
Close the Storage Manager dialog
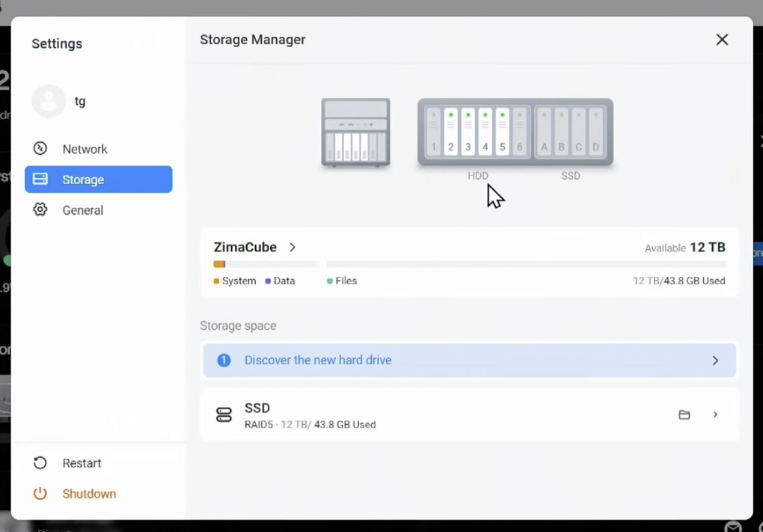pyautogui.click(x=722, y=40)
